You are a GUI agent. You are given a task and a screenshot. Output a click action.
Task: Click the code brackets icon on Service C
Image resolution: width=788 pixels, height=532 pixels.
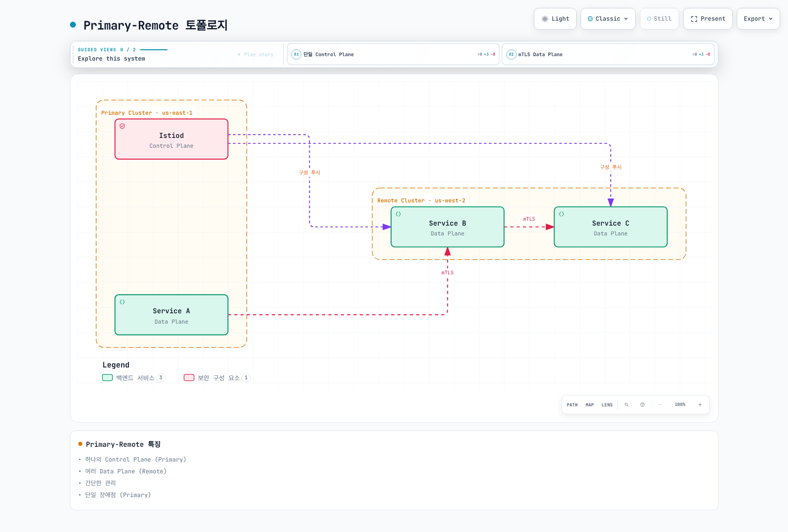[561, 214]
